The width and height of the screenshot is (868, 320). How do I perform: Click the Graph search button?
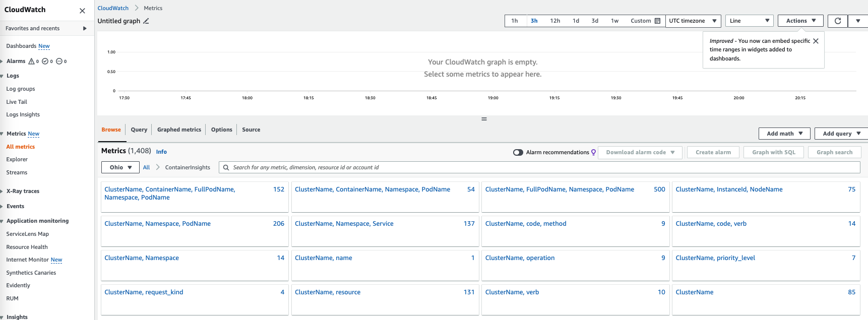click(835, 152)
